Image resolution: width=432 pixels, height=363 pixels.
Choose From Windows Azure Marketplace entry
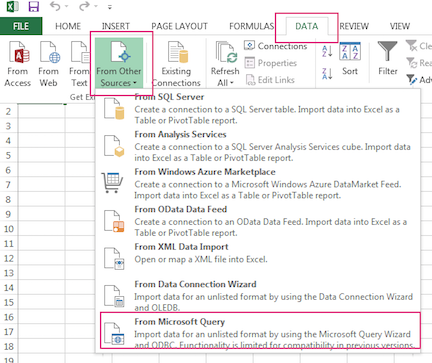(x=257, y=183)
